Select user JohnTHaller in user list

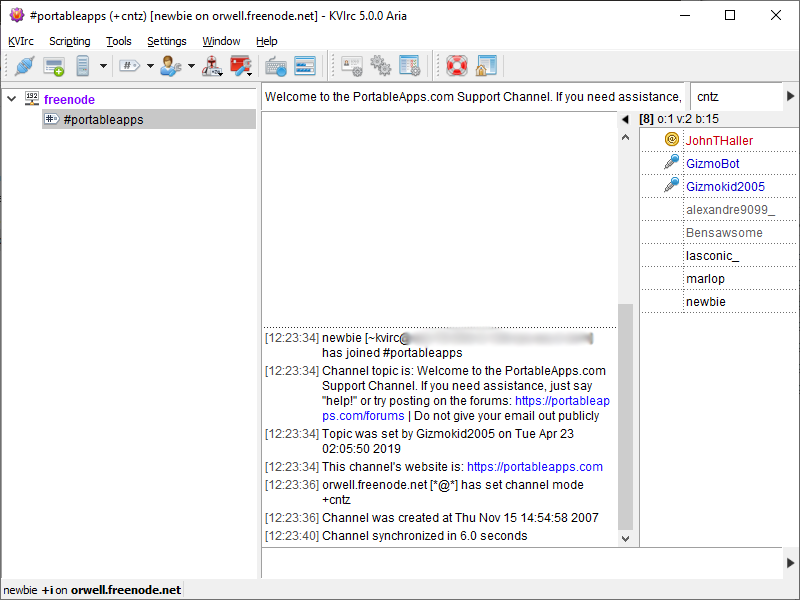point(719,141)
